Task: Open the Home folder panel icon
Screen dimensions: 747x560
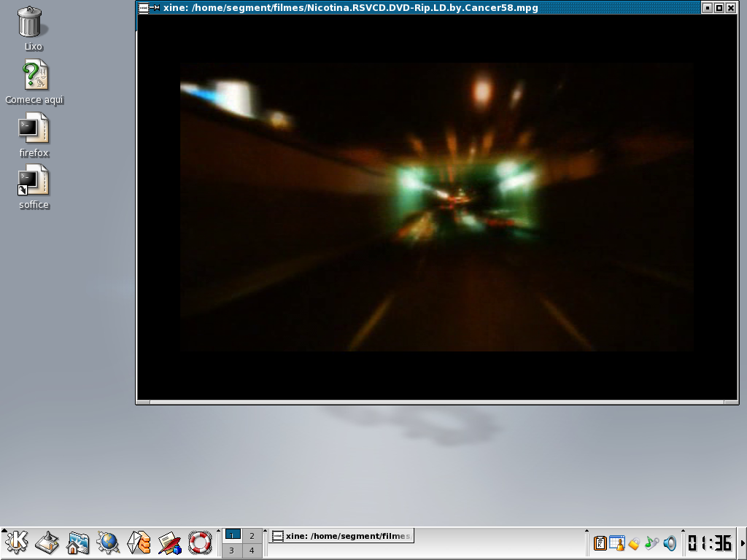Action: click(x=77, y=542)
